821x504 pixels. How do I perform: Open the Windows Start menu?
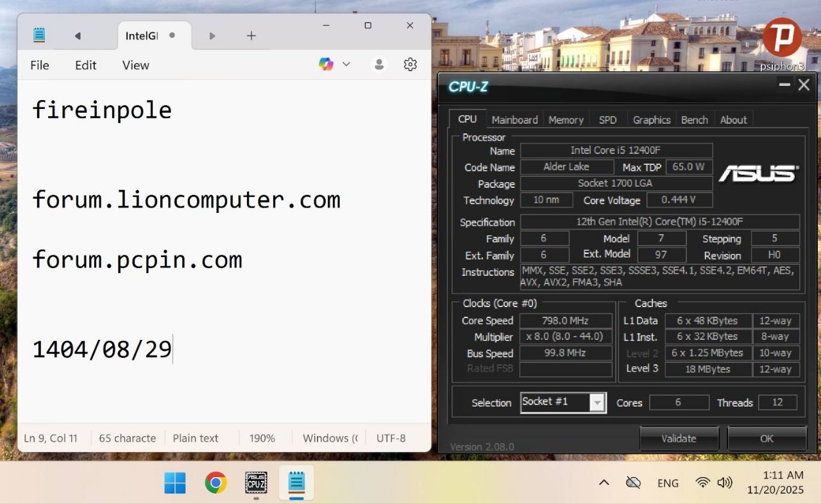(175, 482)
